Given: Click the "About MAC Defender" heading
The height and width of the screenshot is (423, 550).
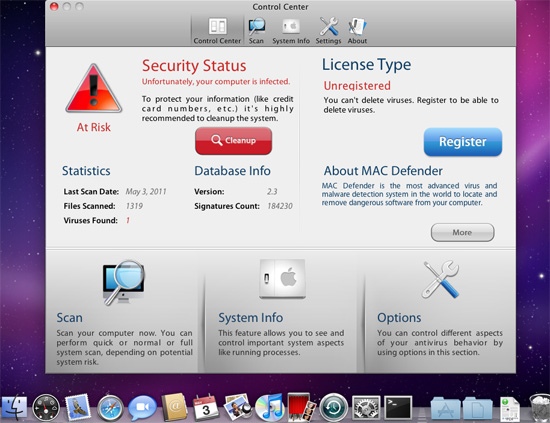Looking at the screenshot, I should point(383,171).
